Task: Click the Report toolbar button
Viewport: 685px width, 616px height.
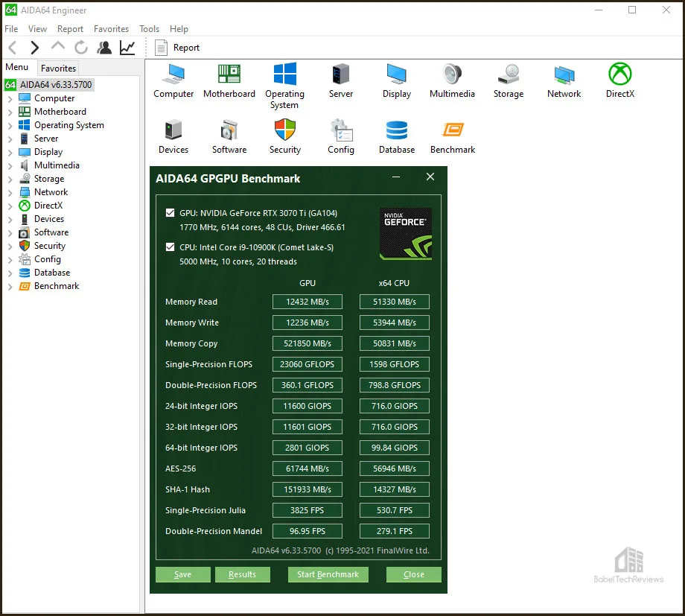Action: (x=177, y=47)
